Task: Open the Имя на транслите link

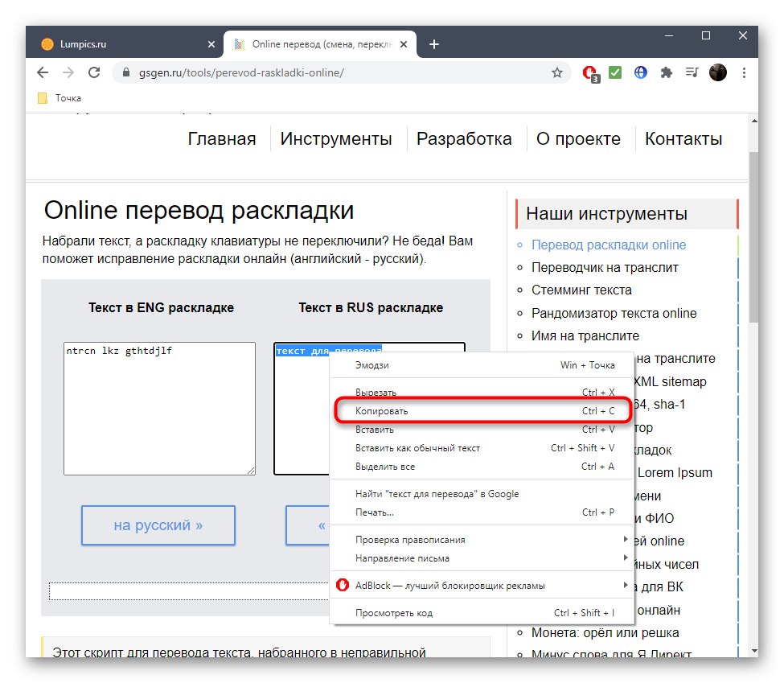Action: (x=585, y=335)
